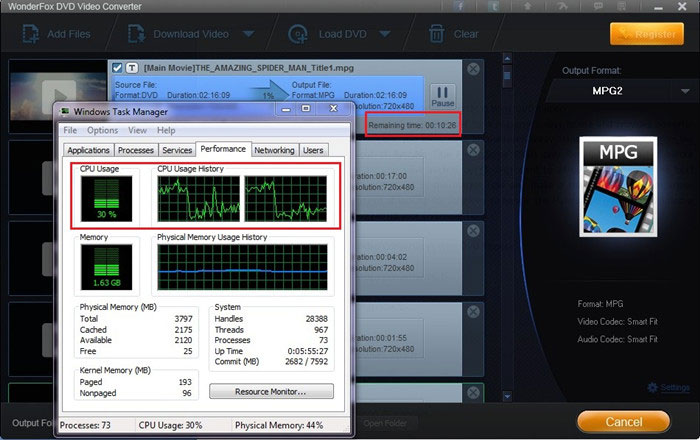The height and width of the screenshot is (440, 700).
Task: Click the file list scrollbar up arrow
Action: (x=507, y=58)
